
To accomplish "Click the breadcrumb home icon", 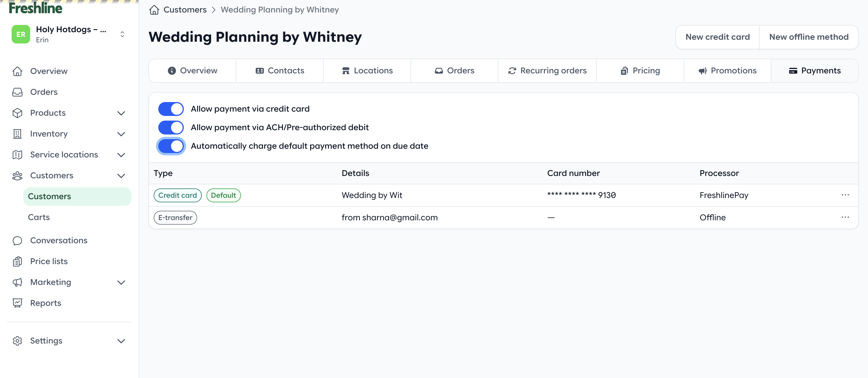I will click(x=154, y=10).
